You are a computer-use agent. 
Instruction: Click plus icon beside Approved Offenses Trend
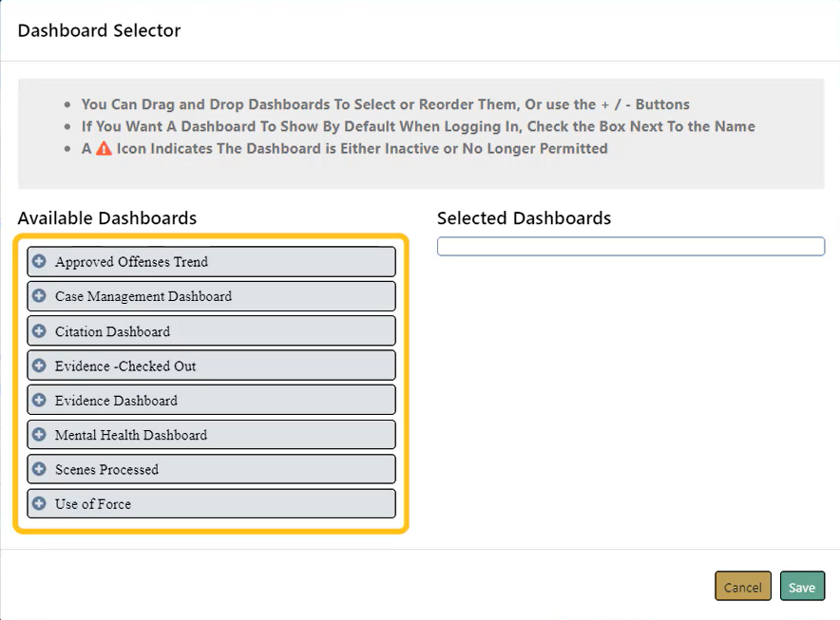pos(39,261)
